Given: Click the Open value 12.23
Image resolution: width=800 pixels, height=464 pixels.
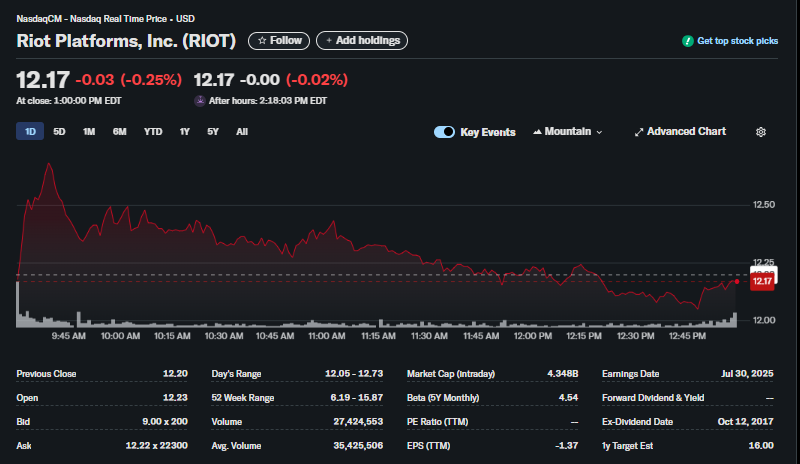Looking at the screenshot, I should (175, 398).
